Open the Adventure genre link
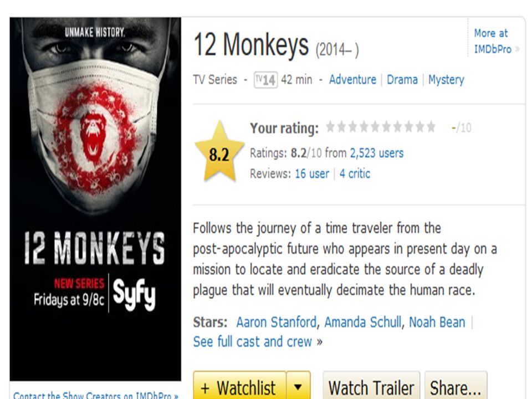 click(x=352, y=80)
